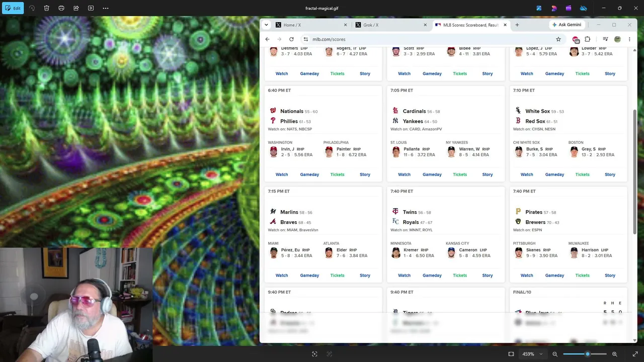This screenshot has width=644, height=362.
Task: Click the Photos zoom slider
Action: point(585,354)
